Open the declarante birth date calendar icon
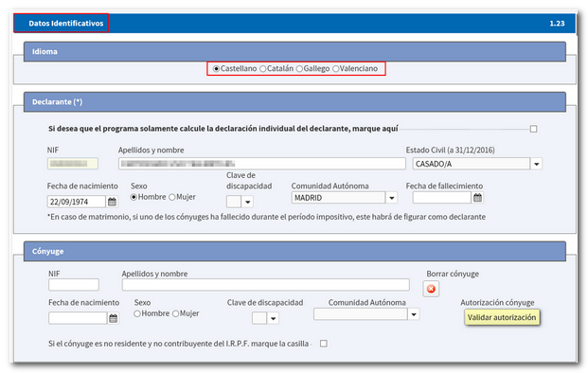The image size is (588, 373). click(112, 202)
